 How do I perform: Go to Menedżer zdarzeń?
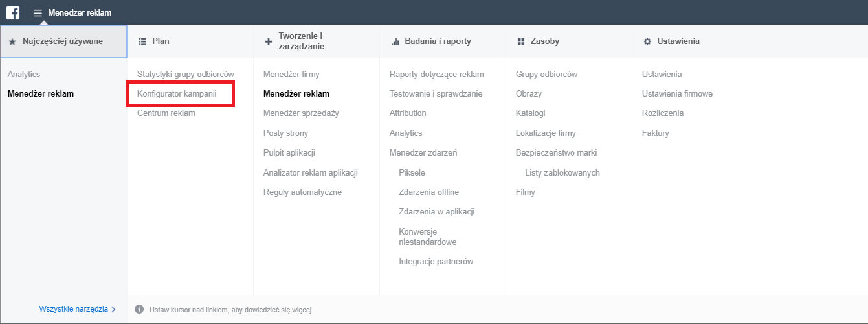[x=423, y=153]
